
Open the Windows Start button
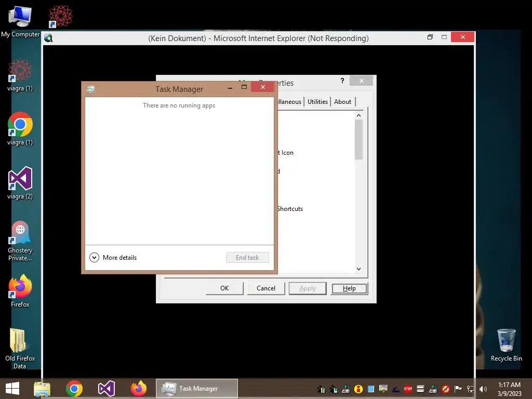(12, 389)
